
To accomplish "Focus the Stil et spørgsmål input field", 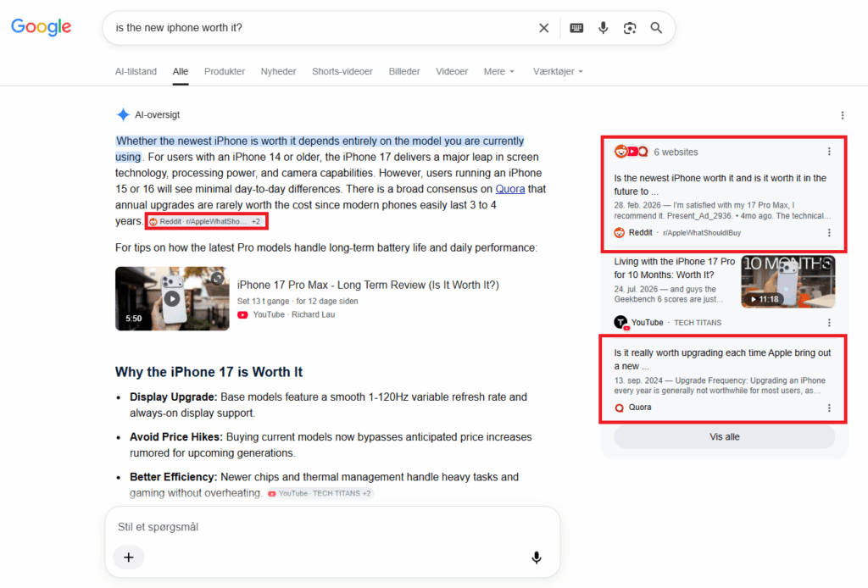I will (332, 527).
